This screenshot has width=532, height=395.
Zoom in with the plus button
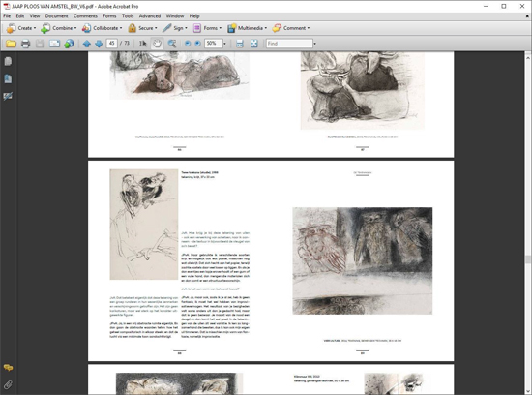[197, 44]
